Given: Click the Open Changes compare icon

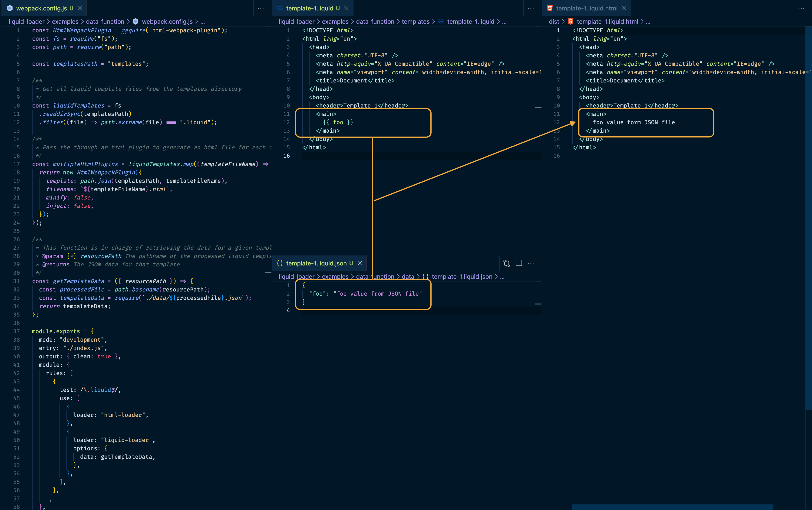Looking at the screenshot, I should [x=506, y=263].
